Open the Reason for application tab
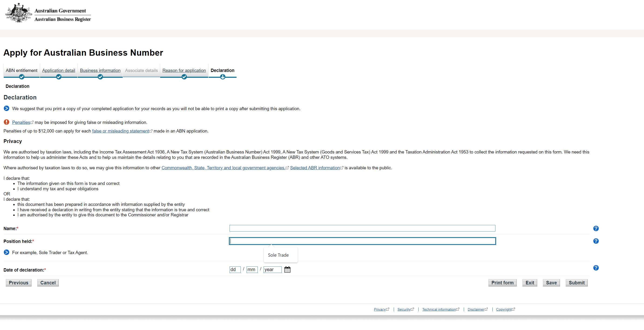 184,71
